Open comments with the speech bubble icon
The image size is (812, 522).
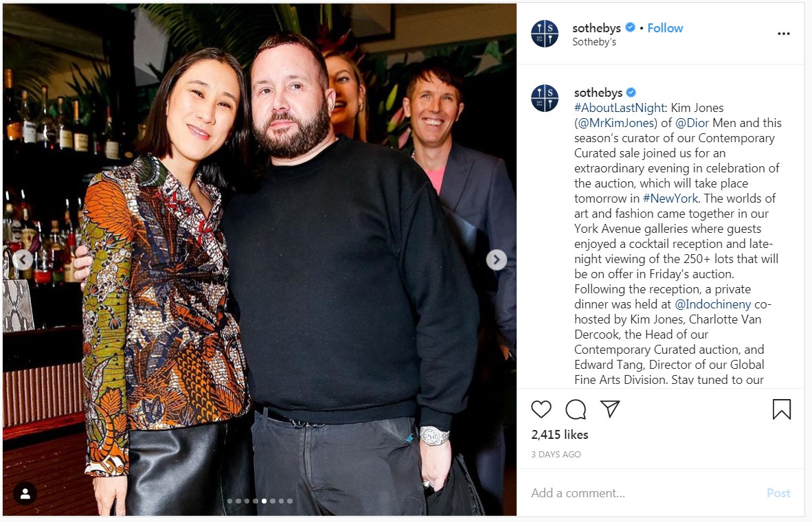point(576,409)
